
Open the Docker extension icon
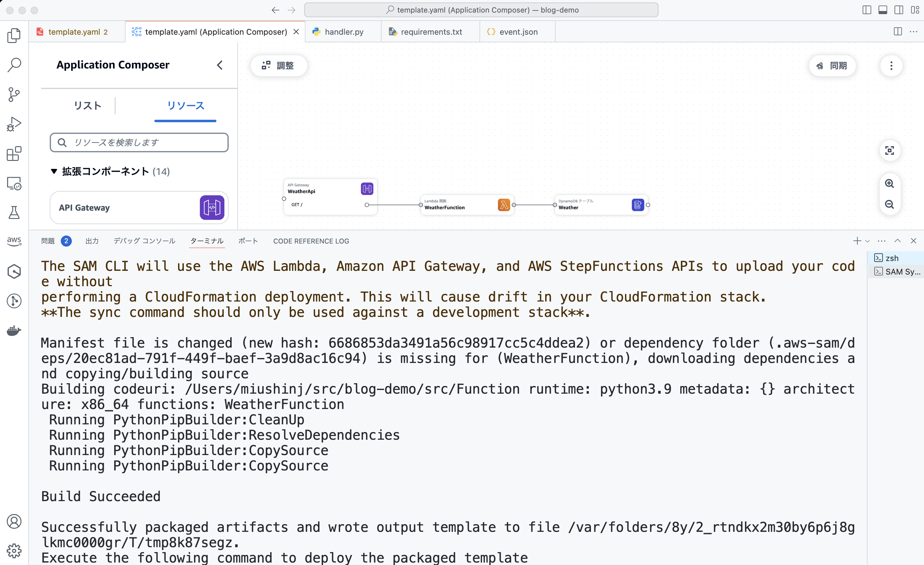tap(14, 330)
